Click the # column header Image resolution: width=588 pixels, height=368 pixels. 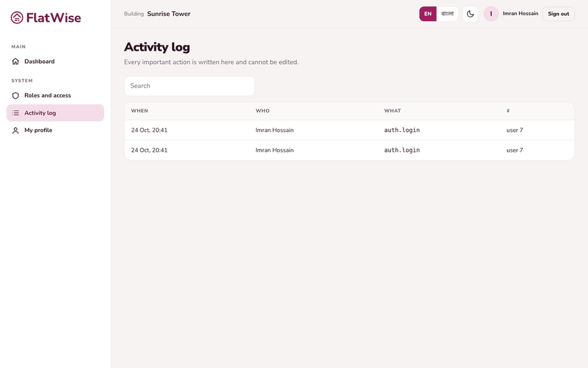click(x=508, y=111)
